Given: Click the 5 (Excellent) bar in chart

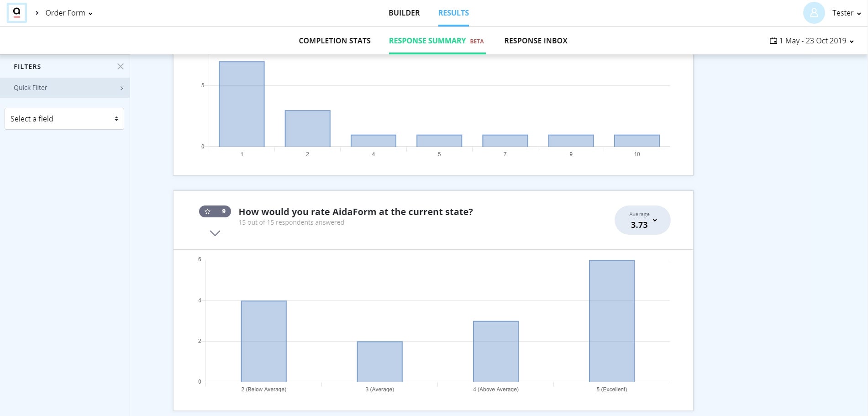Looking at the screenshot, I should 612,321.
